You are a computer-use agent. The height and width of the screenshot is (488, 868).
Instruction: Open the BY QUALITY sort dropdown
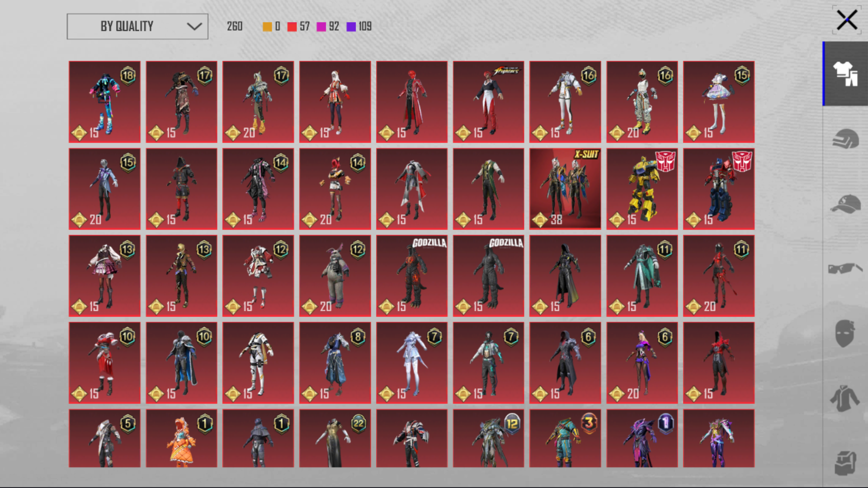coord(137,26)
